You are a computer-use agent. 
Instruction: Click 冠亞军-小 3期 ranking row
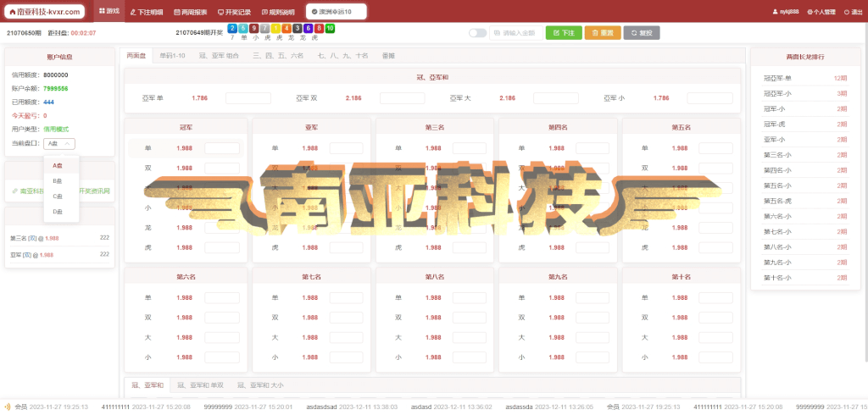[x=805, y=93]
